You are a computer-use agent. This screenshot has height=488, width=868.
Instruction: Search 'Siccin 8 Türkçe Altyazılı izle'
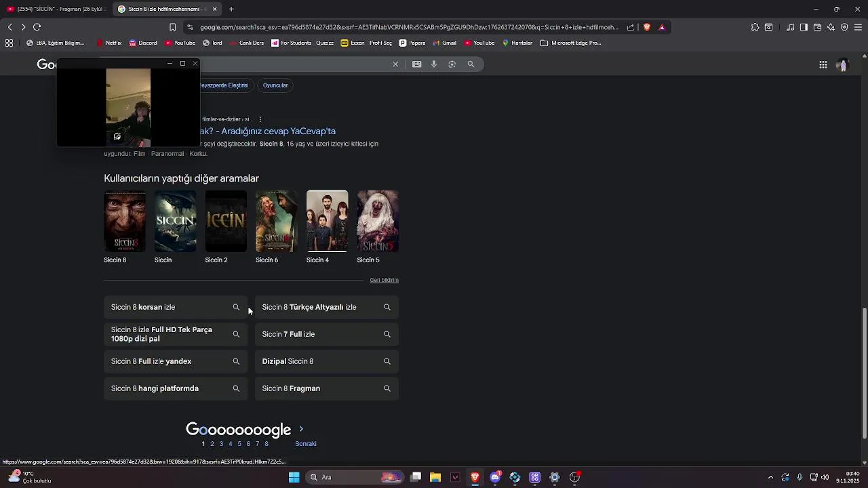pyautogui.click(x=326, y=307)
